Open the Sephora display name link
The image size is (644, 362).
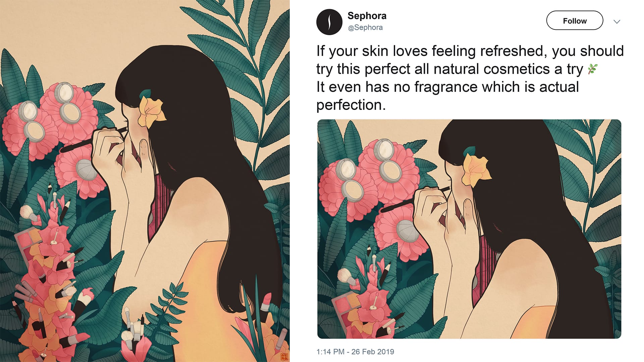click(367, 16)
